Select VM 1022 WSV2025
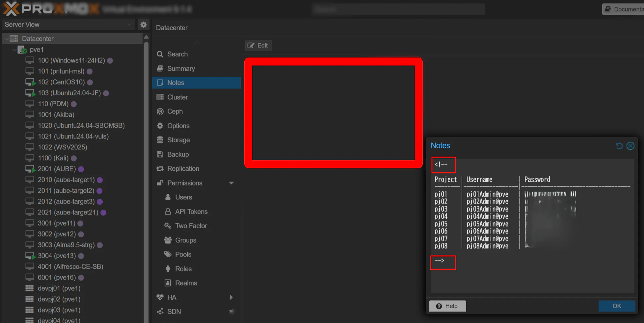 click(72, 147)
